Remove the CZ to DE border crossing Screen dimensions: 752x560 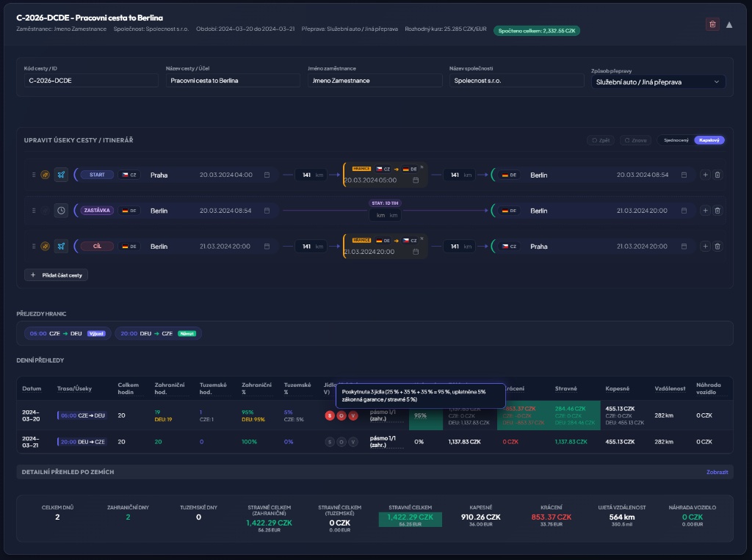pyautogui.click(x=422, y=167)
